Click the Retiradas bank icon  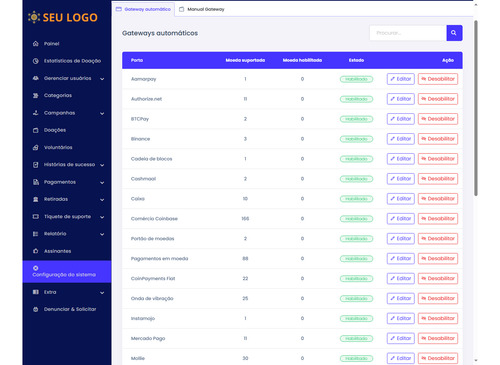pyautogui.click(x=36, y=199)
